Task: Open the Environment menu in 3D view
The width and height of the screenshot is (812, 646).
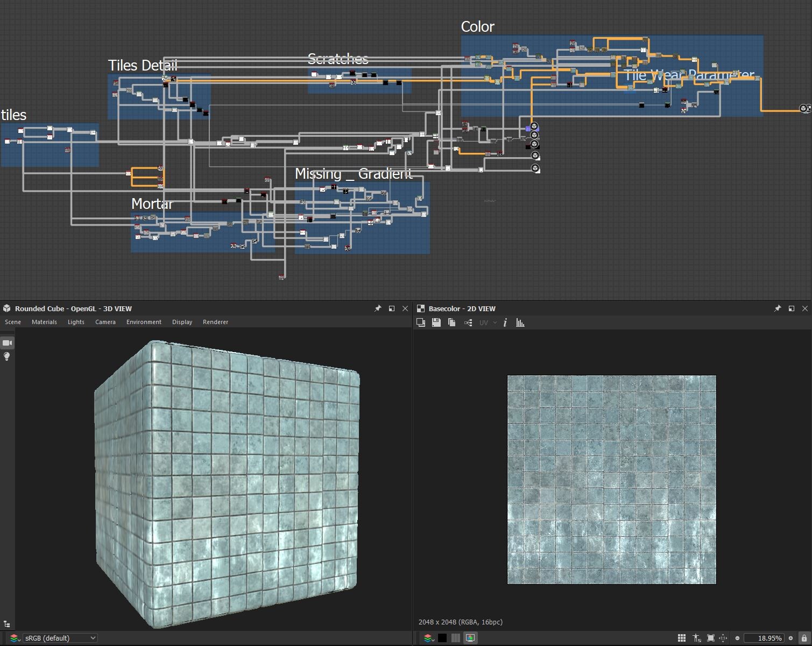Action: coord(144,322)
